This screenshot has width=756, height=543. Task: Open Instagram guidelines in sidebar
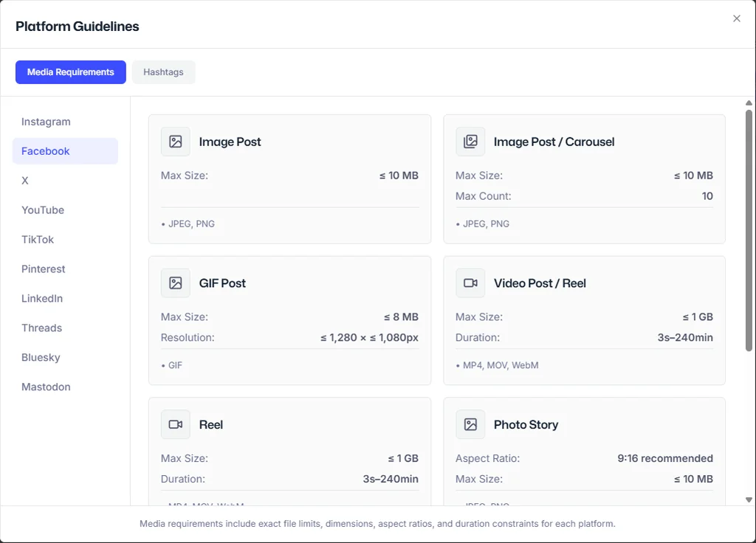pos(65,122)
